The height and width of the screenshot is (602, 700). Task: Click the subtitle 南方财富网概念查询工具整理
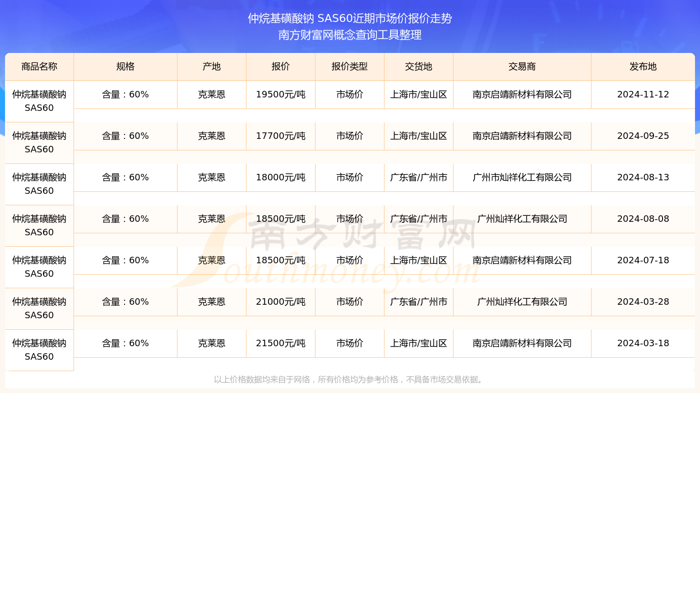coord(350,35)
